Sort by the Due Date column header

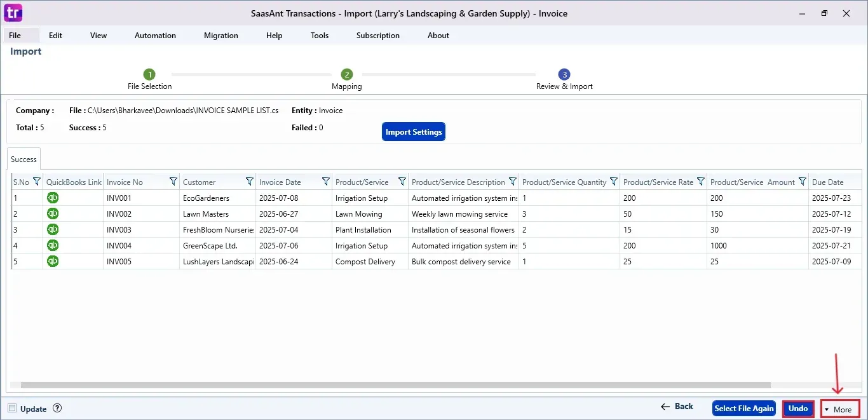[x=827, y=182]
